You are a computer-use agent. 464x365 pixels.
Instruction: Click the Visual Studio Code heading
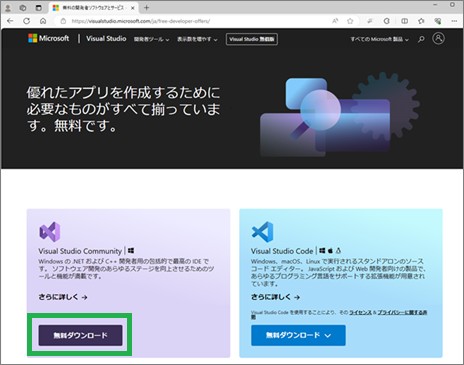[x=282, y=251]
